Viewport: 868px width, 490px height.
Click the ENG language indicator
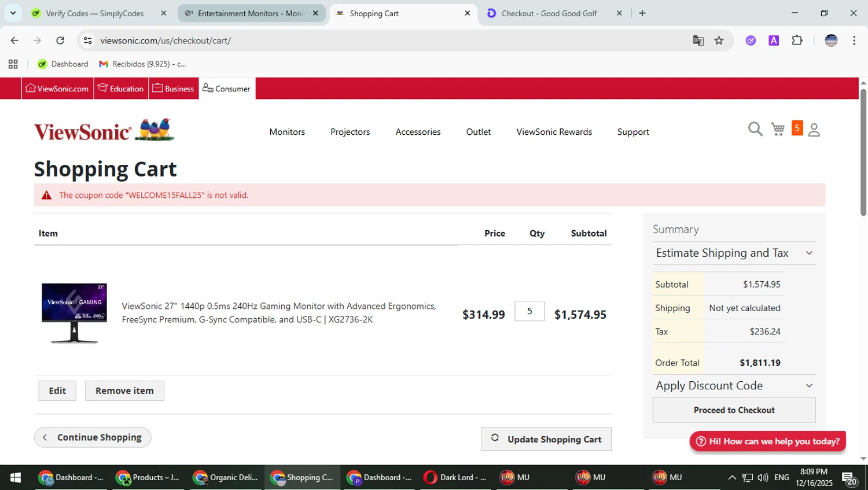(x=782, y=477)
